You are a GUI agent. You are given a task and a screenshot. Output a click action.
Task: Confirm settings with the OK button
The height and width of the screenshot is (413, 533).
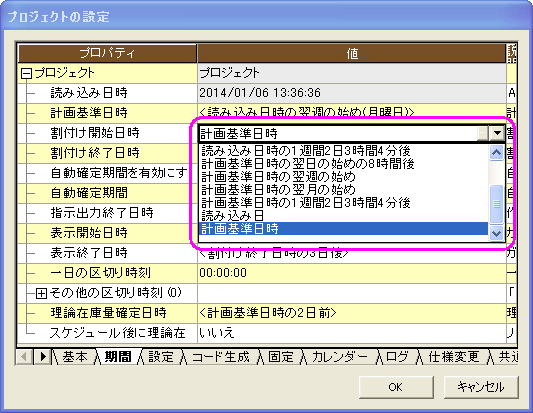coord(396,387)
